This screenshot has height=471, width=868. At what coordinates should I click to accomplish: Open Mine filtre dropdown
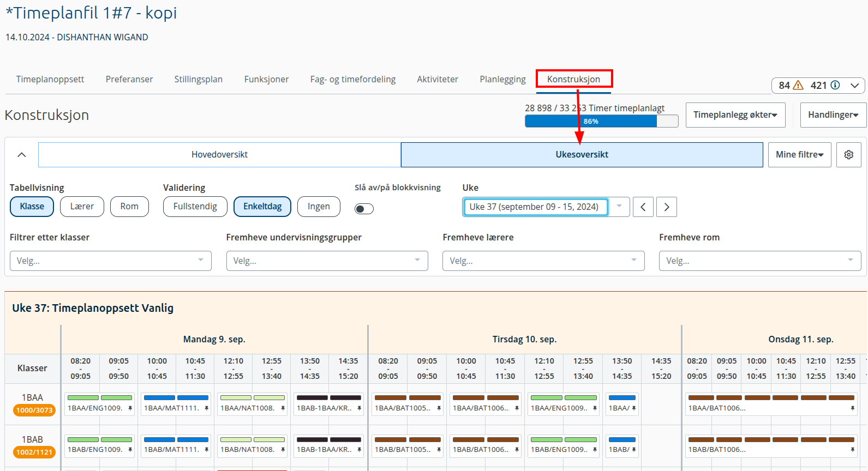click(x=800, y=155)
